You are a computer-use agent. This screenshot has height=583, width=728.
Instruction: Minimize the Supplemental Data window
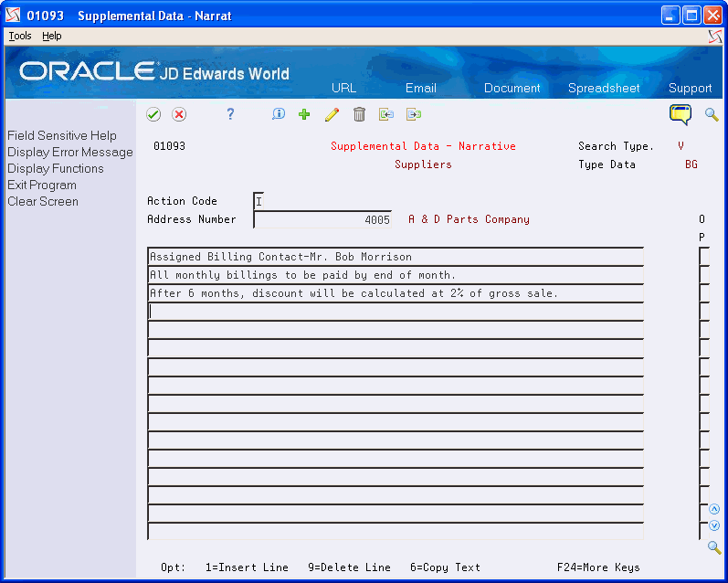[x=670, y=16]
